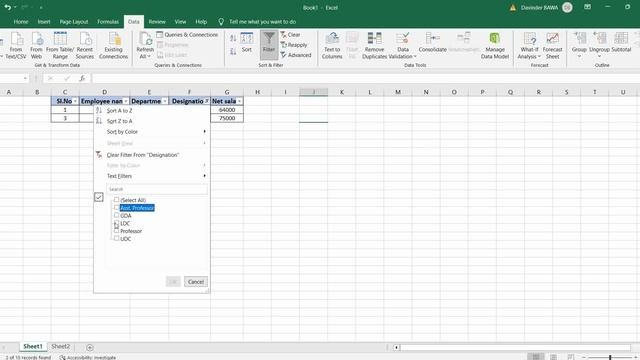
Task: Open Designation filter dropdown
Action: click(x=207, y=101)
